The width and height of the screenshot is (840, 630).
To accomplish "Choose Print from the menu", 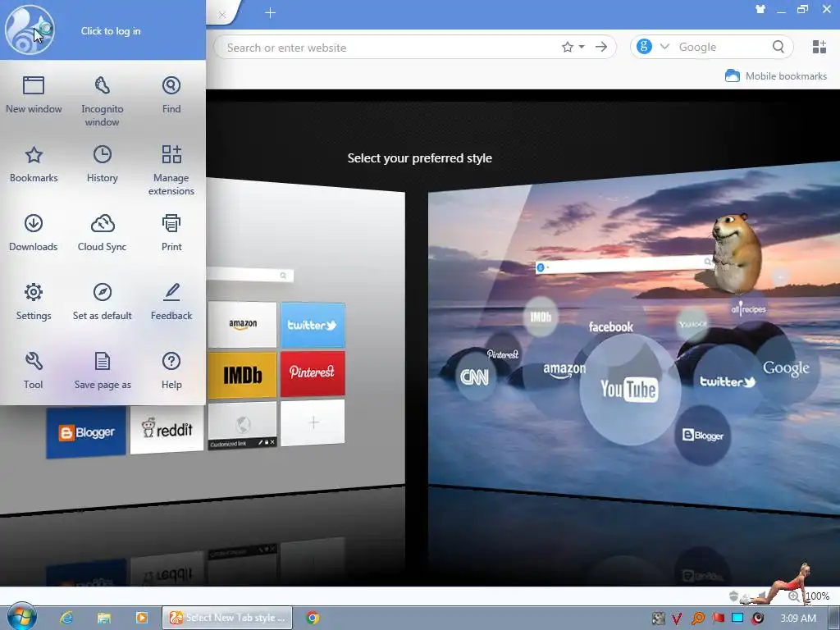I will click(171, 233).
